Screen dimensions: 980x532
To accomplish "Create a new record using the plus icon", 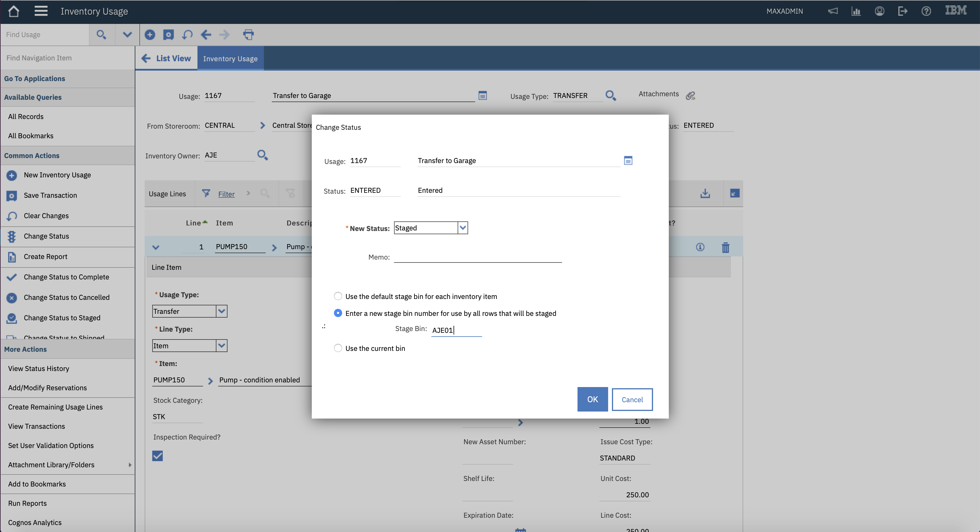I will (150, 35).
